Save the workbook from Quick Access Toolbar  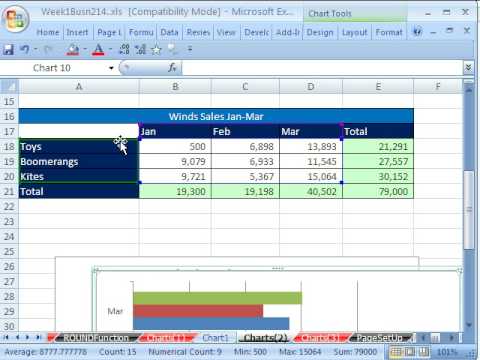click(x=8, y=50)
